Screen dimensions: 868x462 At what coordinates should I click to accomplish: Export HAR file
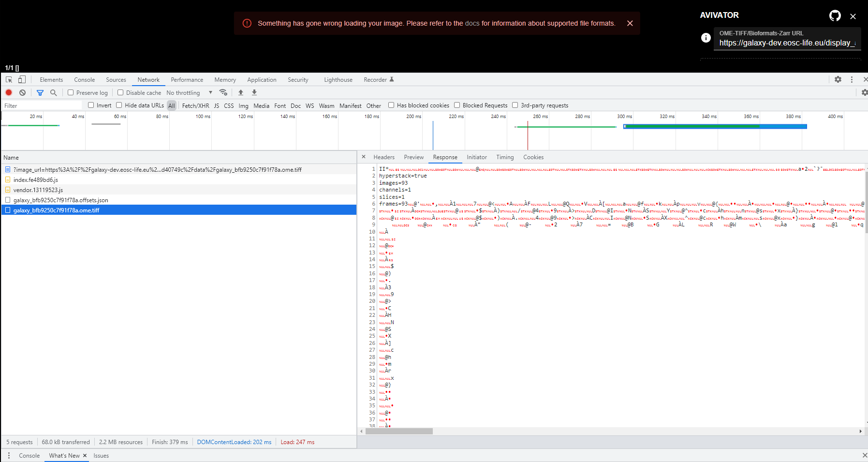point(254,92)
